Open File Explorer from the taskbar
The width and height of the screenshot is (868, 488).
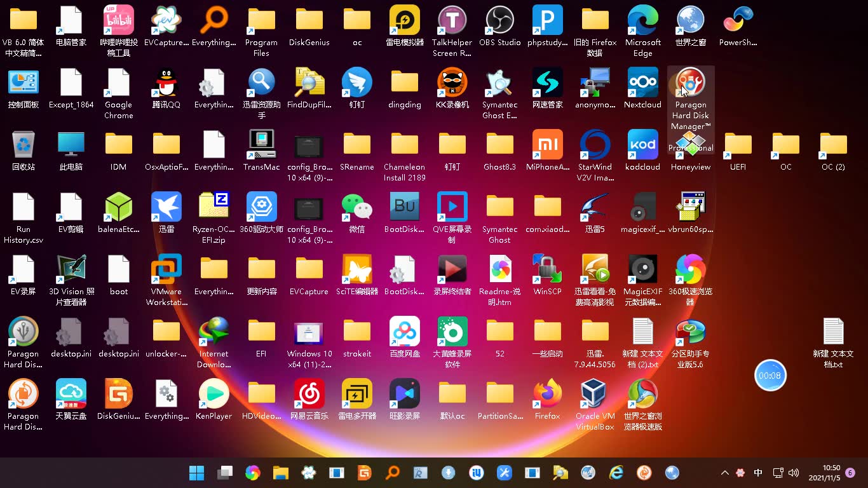coord(281,473)
